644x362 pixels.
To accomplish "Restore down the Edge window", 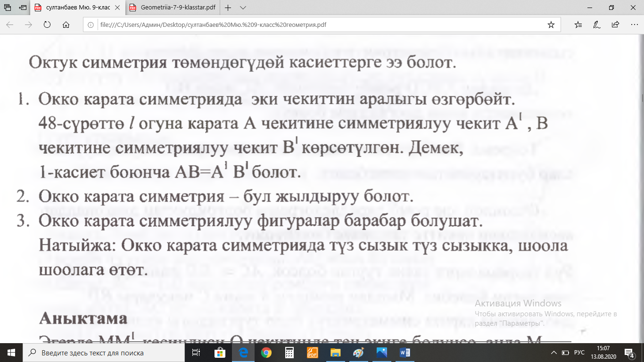I will 611,8.
